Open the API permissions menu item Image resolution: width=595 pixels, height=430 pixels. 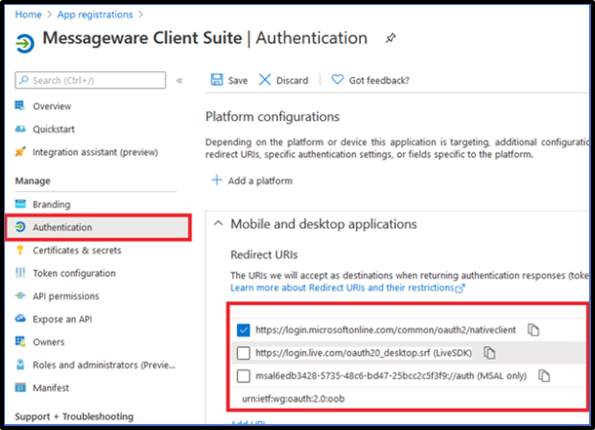[x=66, y=296]
